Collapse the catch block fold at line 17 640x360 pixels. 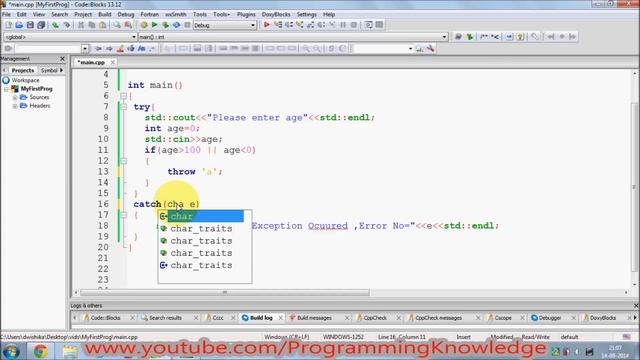[124, 215]
